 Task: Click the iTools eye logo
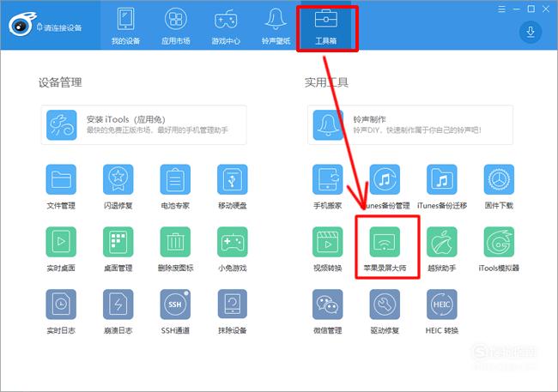(22, 25)
